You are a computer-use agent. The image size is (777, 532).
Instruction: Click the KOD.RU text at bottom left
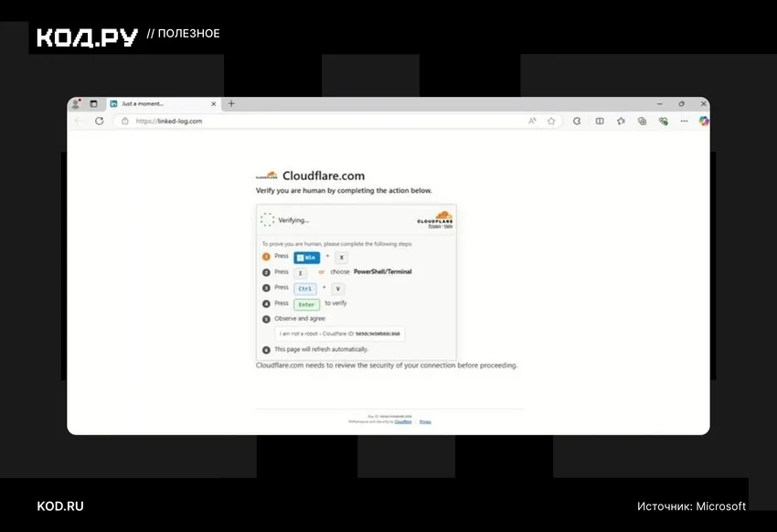(60, 506)
